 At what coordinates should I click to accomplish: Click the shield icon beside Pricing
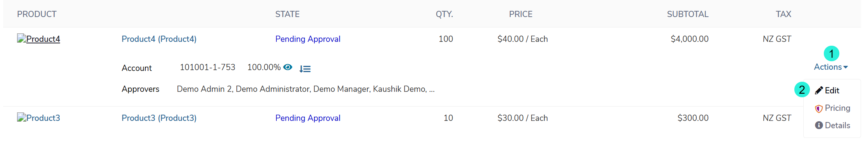(819, 108)
